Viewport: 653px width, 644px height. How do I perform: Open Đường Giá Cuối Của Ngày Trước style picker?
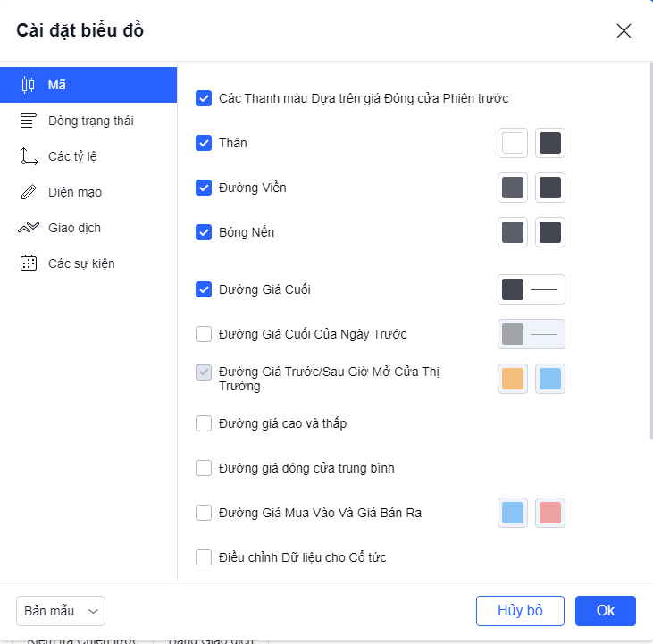(x=532, y=334)
